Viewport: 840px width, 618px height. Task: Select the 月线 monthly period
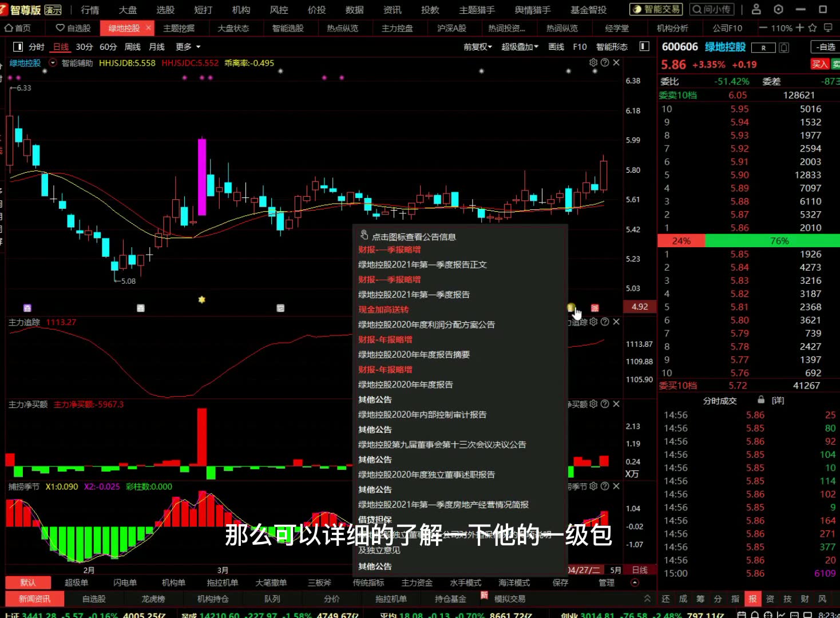[157, 47]
